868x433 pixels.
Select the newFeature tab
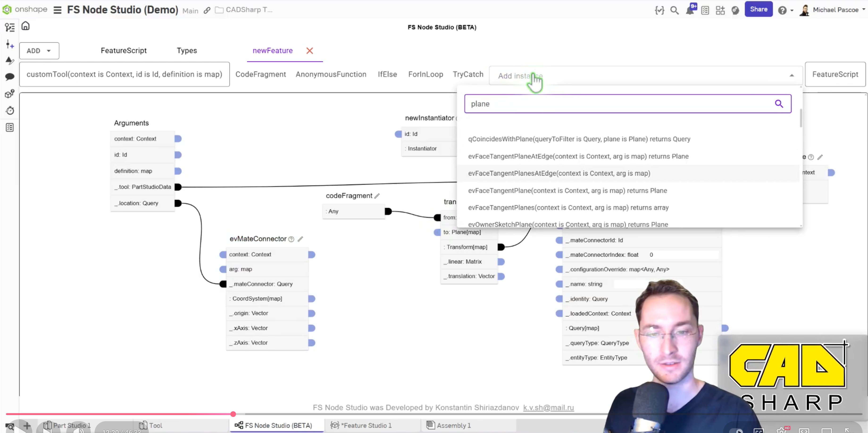coord(273,51)
